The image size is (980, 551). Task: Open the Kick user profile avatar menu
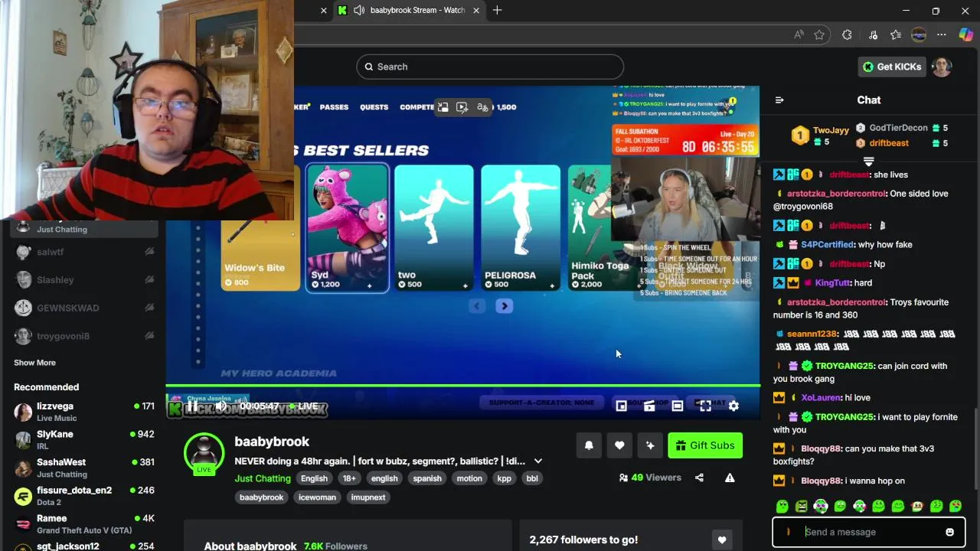[942, 67]
